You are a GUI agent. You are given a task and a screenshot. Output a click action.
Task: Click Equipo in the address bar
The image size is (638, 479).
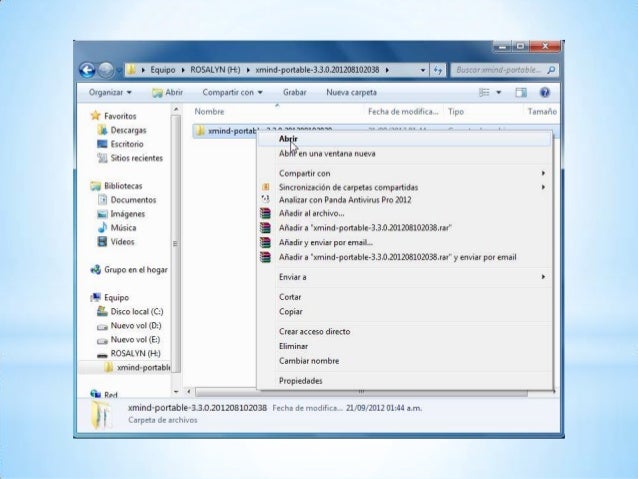163,70
